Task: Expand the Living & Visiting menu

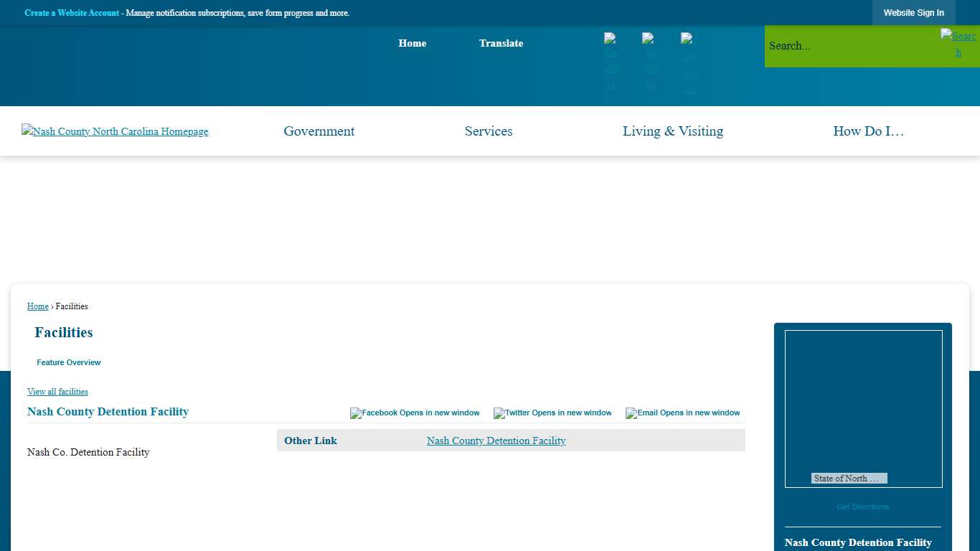Action: 673,131
